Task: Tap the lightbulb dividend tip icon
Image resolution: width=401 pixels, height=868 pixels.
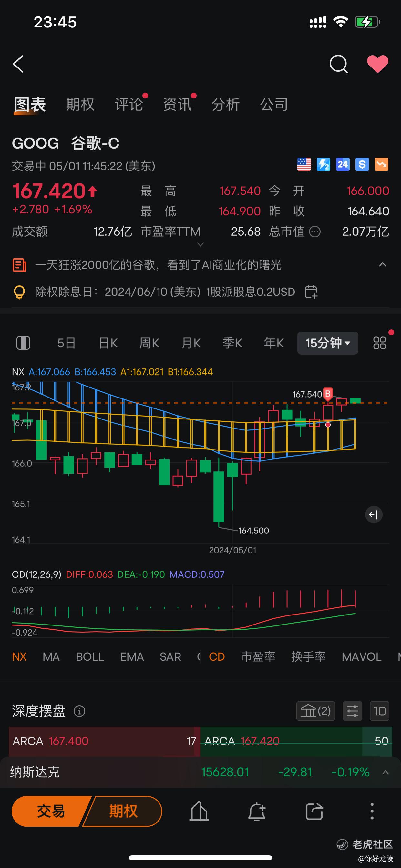Action: [19, 292]
